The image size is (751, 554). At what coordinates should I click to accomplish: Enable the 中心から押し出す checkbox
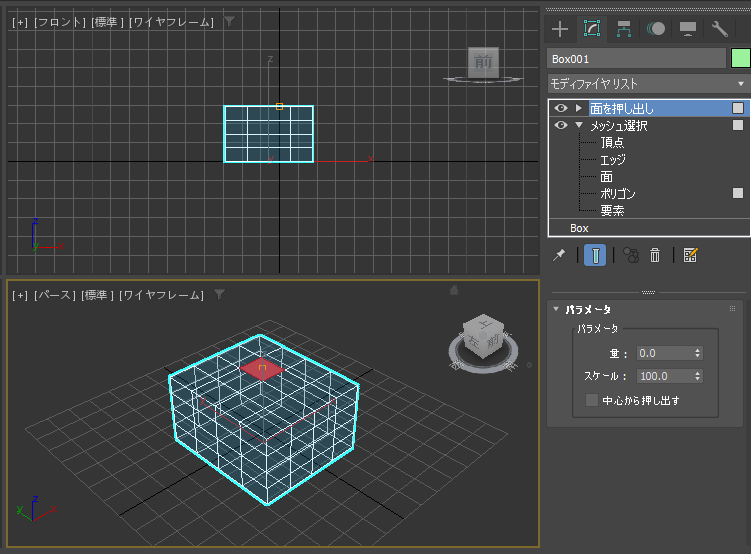click(592, 400)
